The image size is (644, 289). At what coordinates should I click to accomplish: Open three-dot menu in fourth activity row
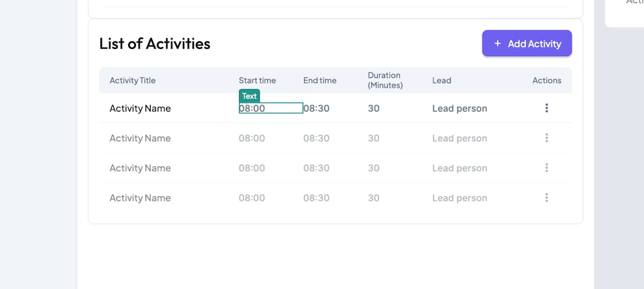546,198
